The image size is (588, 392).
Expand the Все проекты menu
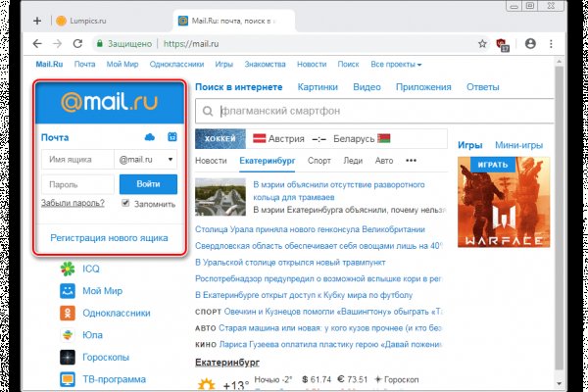[395, 65]
